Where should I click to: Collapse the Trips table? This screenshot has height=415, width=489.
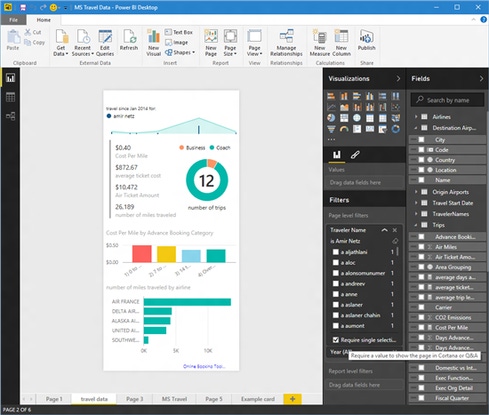[416, 225]
